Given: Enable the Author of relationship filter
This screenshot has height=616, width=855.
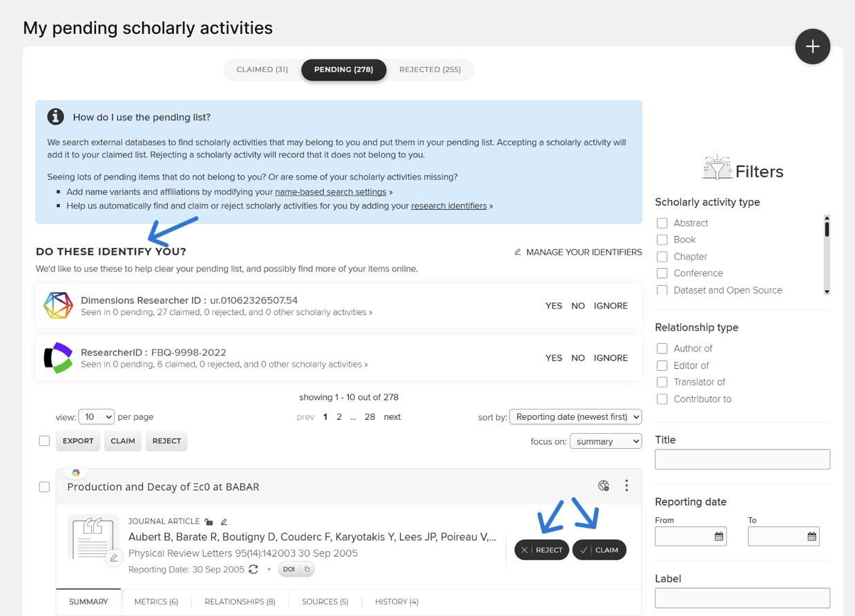Looking at the screenshot, I should coord(662,349).
